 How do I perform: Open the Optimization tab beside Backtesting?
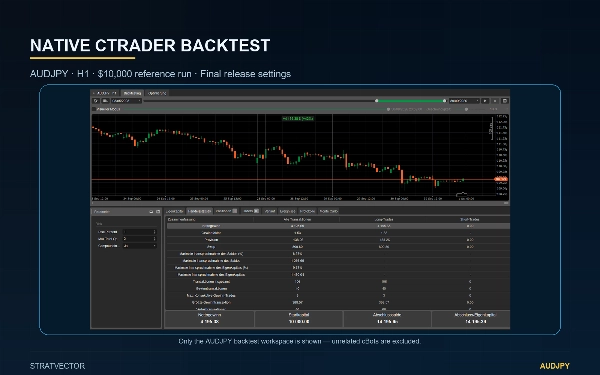tap(157, 93)
